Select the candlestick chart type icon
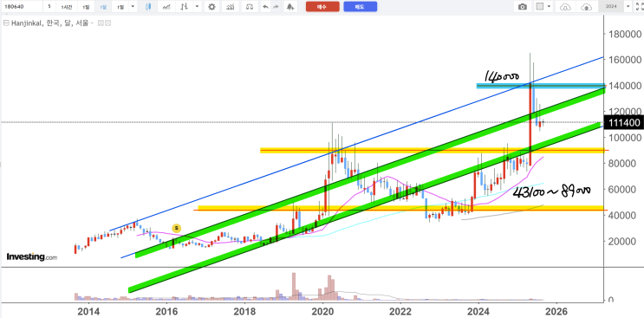This screenshot has height=318, width=644. click(x=148, y=7)
